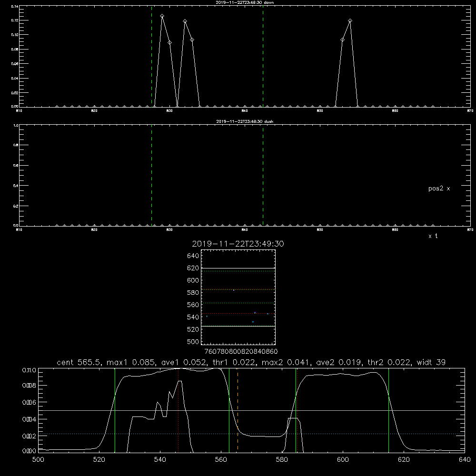Click the 'thr1 0.022' value in stats title
Viewport: 476px width, 476px height.
[234, 362]
